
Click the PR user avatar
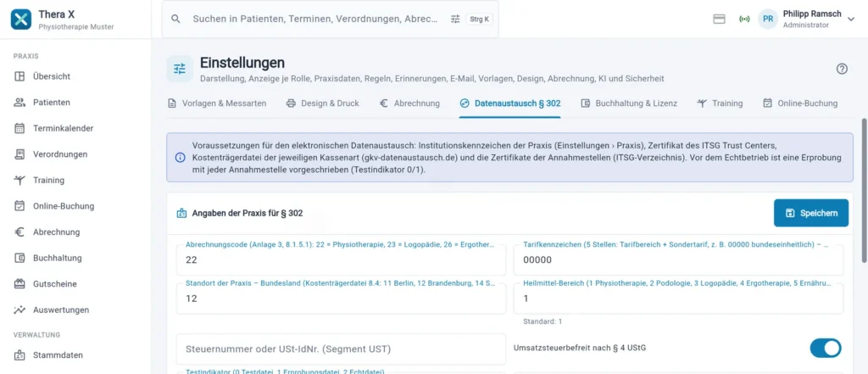coord(768,19)
